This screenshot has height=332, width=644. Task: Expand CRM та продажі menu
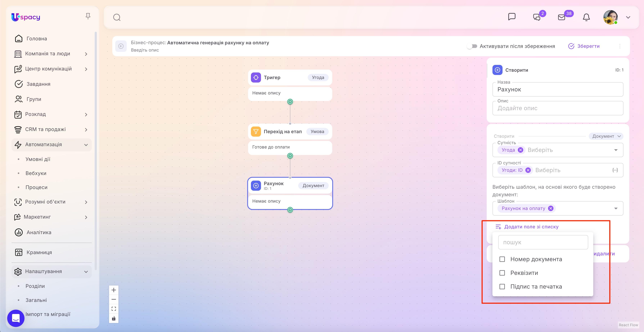pyautogui.click(x=51, y=129)
